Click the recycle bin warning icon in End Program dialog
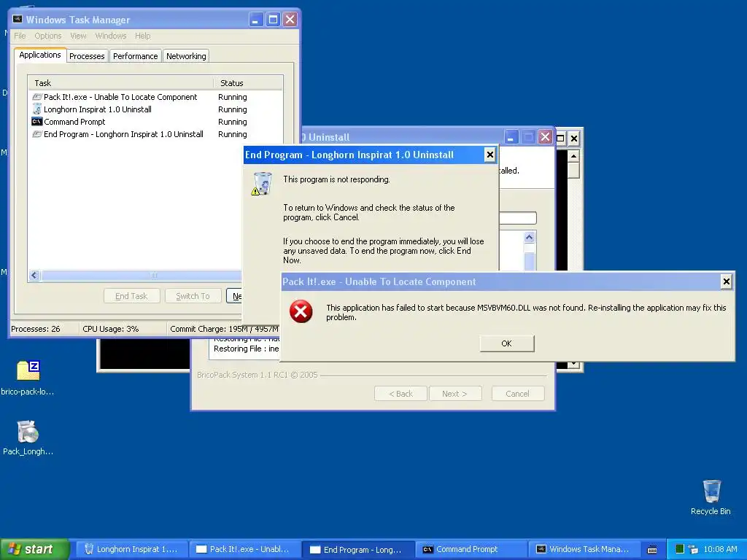Image resolution: width=747 pixels, height=560 pixels. 262,184
